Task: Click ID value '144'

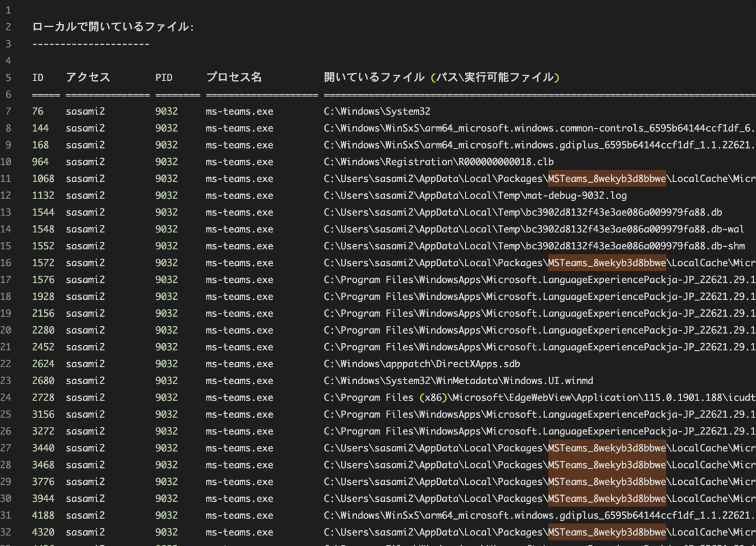Action: (x=40, y=128)
